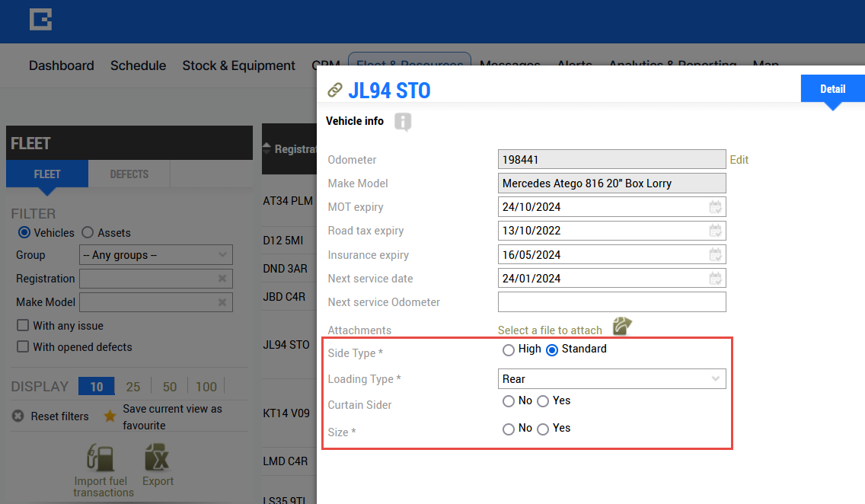Show 50 items per page

coord(170,387)
